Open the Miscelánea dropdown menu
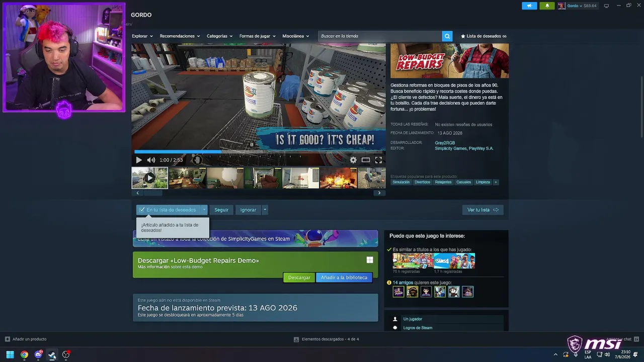Screen dimensions: 644x362 click(296, 36)
